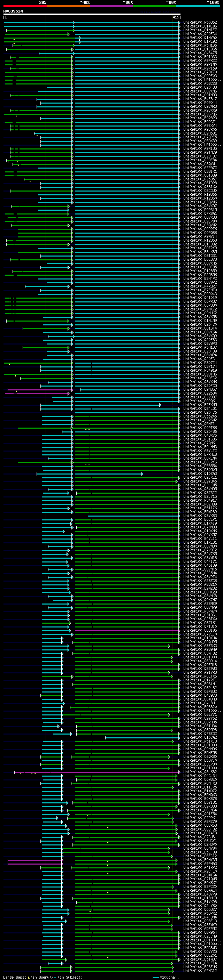Select the UniRef100_B2SFU6 hit label
223x980 pixels.
[x=200, y=967]
